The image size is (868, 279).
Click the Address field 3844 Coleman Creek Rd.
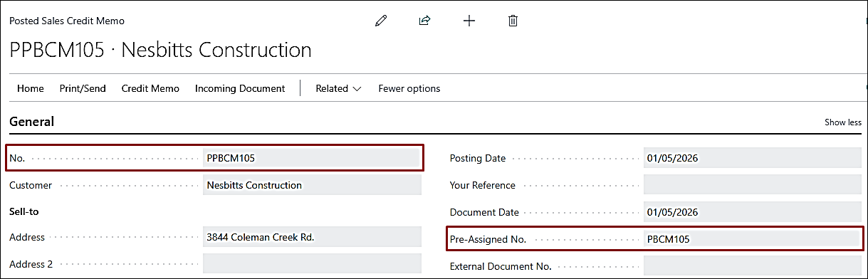(312, 237)
